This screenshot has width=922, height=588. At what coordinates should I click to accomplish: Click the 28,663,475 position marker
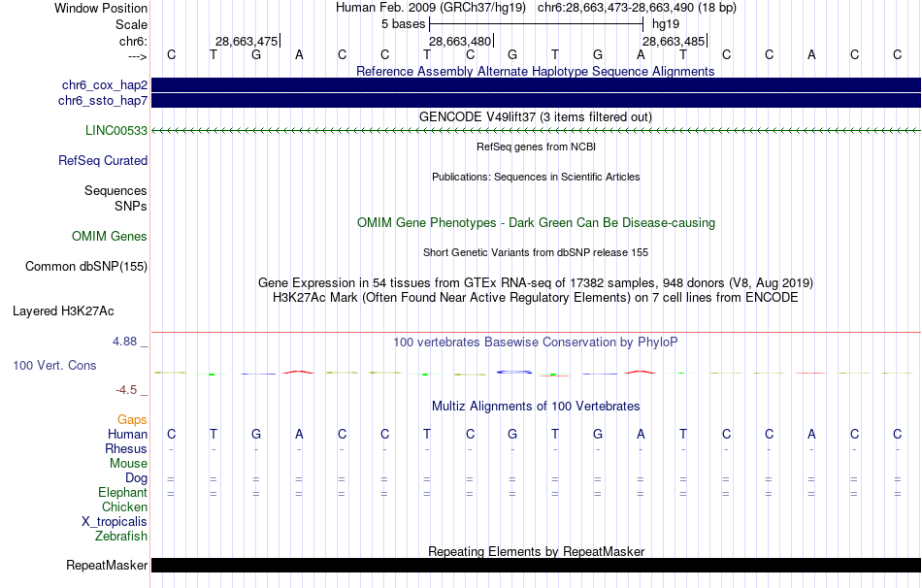coord(247,41)
